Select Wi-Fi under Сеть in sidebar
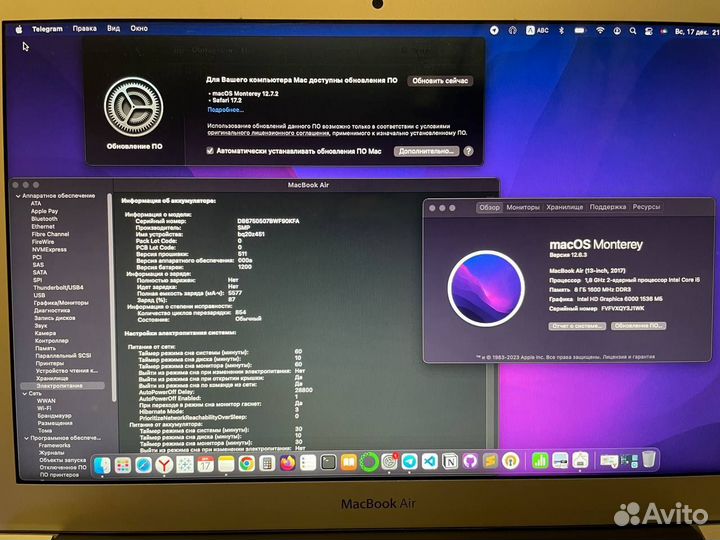This screenshot has width=720, height=540. [x=44, y=408]
